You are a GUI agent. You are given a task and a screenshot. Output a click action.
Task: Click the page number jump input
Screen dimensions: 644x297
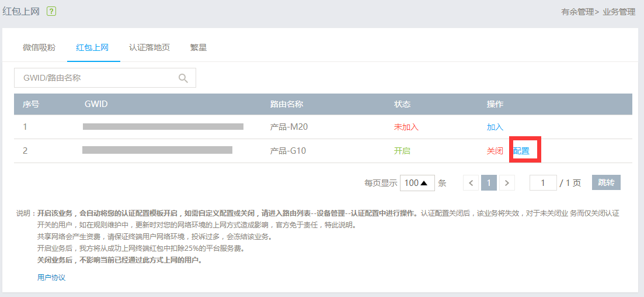tap(543, 182)
